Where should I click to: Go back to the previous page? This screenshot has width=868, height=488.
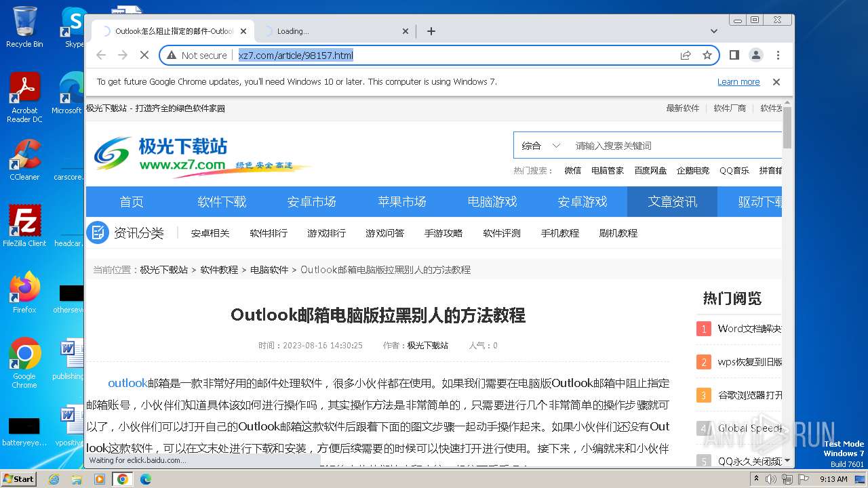(x=101, y=55)
